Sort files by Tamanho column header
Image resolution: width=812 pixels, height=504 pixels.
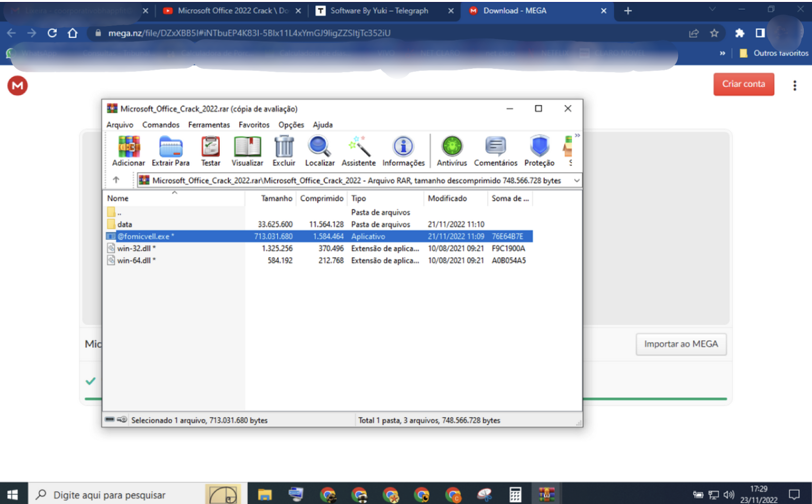coord(276,198)
